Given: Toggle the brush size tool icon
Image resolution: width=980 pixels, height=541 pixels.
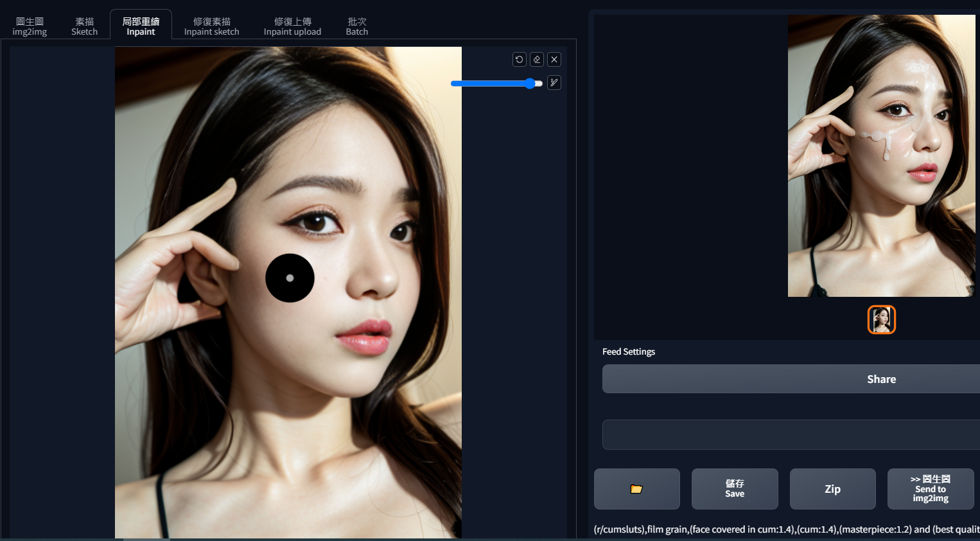Looking at the screenshot, I should 554,83.
